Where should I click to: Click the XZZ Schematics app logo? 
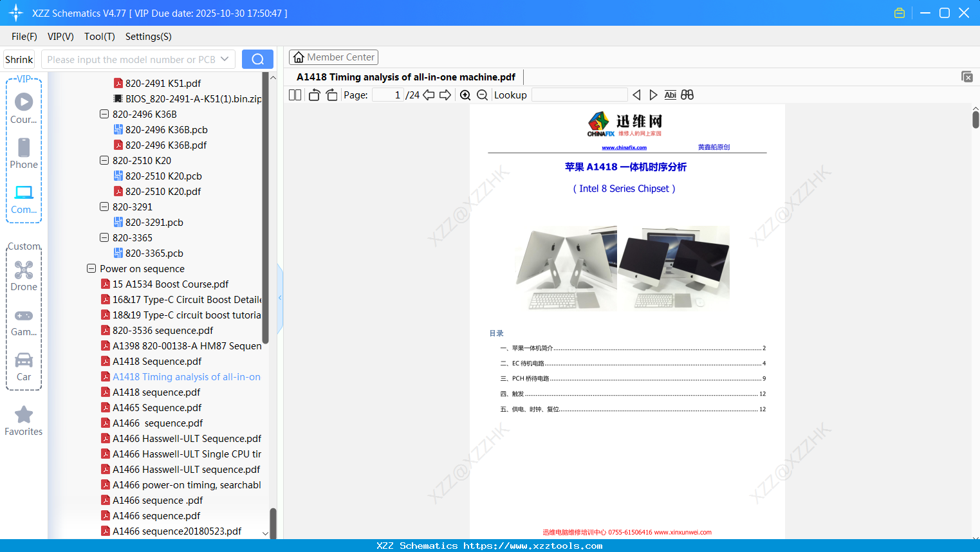click(x=16, y=13)
